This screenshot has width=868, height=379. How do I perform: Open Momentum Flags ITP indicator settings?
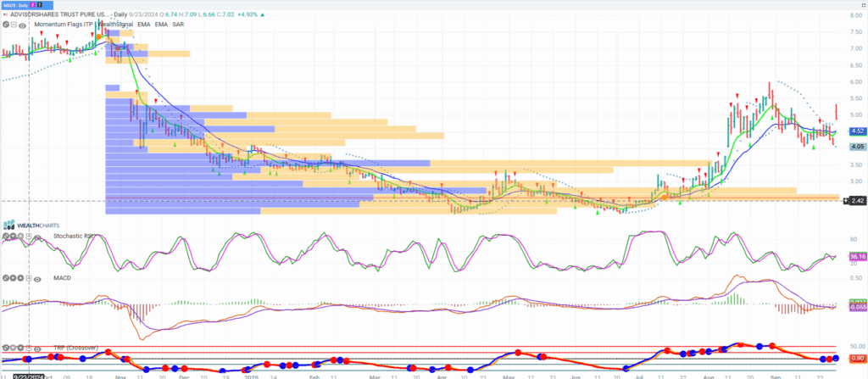point(62,25)
